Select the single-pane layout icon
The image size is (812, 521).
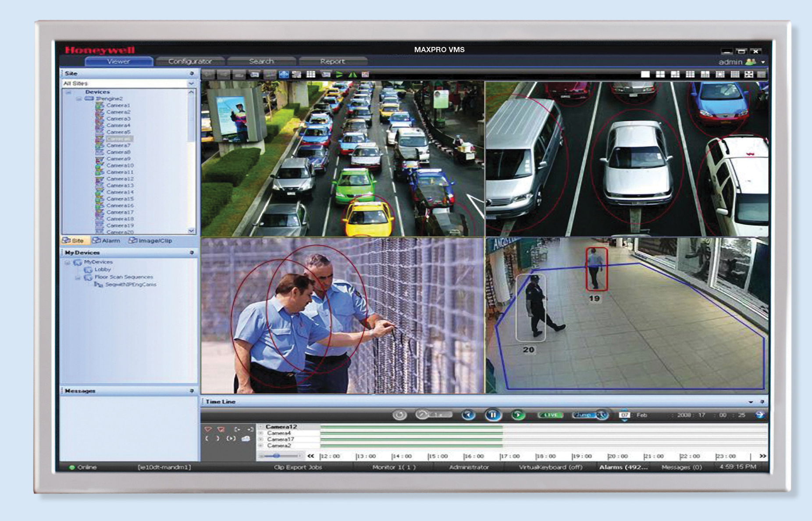coord(646,75)
